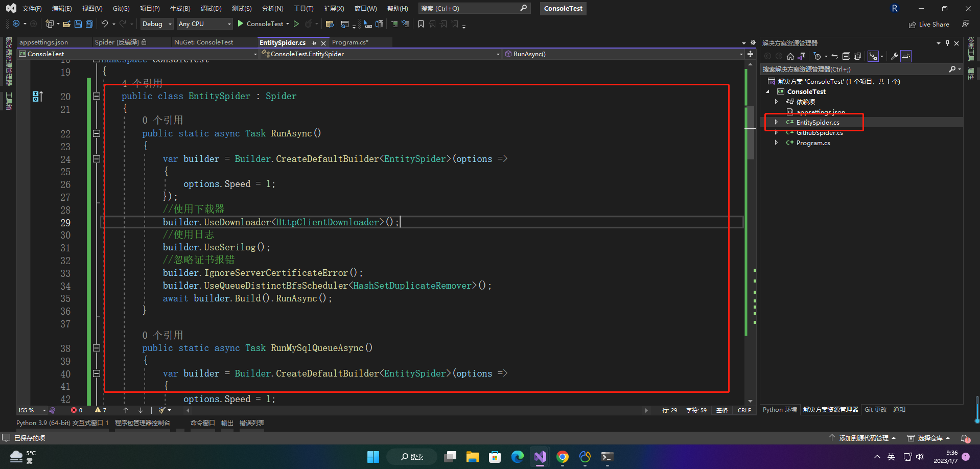The width and height of the screenshot is (980, 469).
Task: Collapse the RunMySqlQueueAsync method on line 38
Action: click(x=96, y=348)
